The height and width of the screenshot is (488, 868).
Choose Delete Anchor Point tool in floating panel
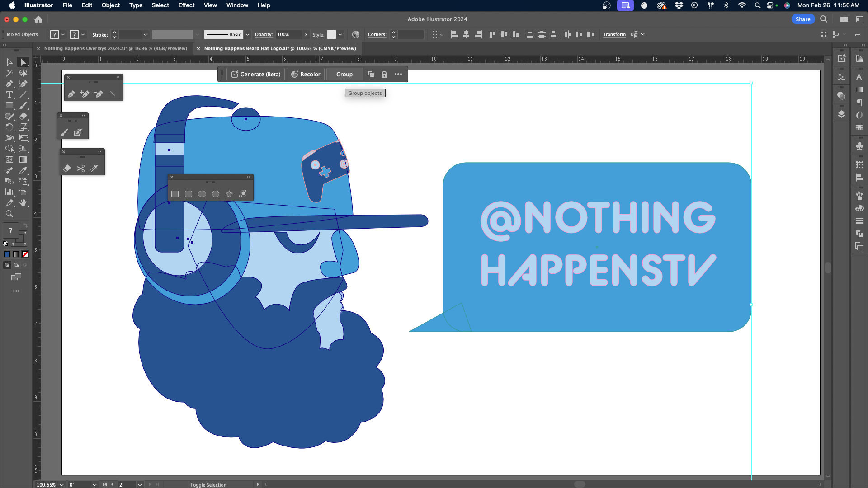point(98,94)
